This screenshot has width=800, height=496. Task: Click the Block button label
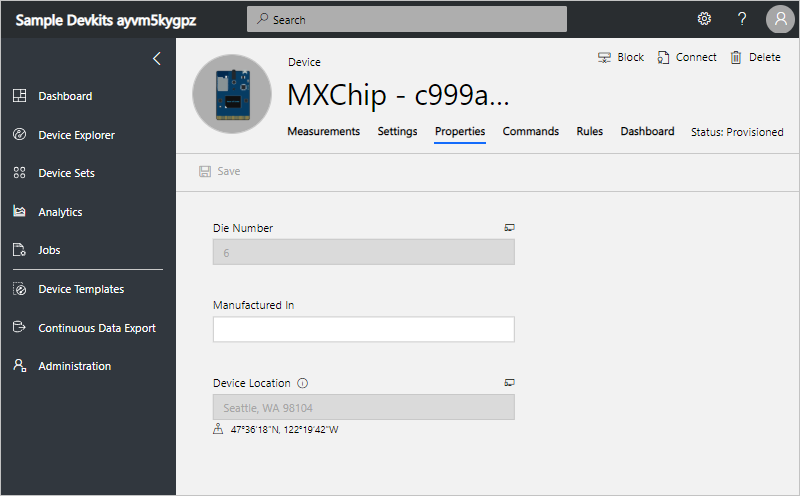[x=631, y=57]
